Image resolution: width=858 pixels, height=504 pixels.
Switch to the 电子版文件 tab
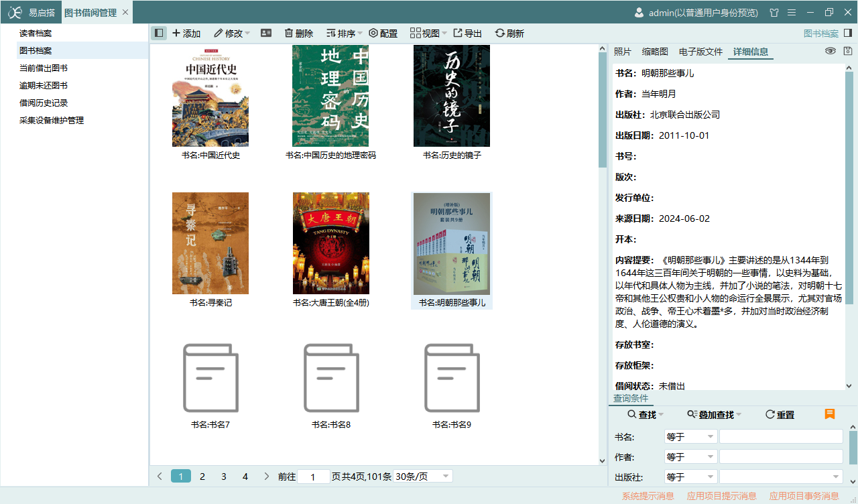[700, 52]
